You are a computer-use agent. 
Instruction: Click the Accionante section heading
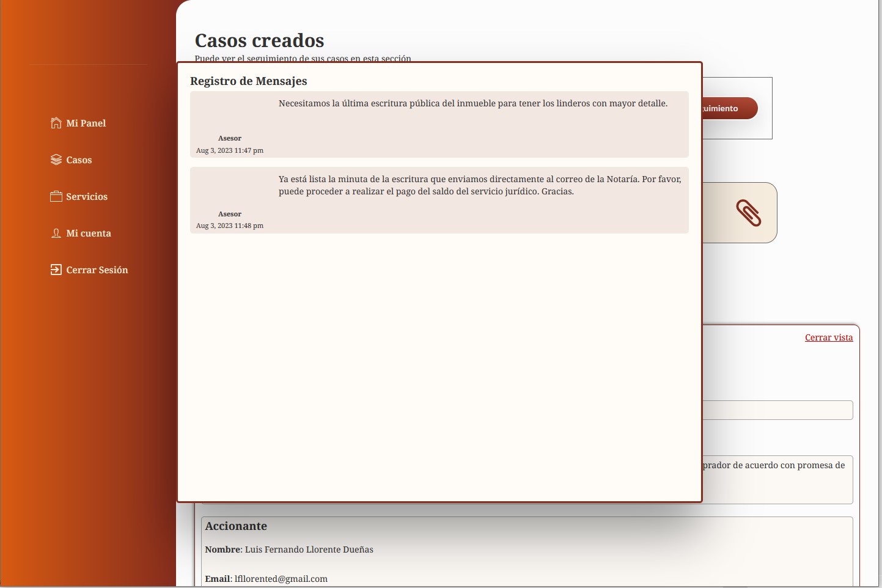[236, 526]
